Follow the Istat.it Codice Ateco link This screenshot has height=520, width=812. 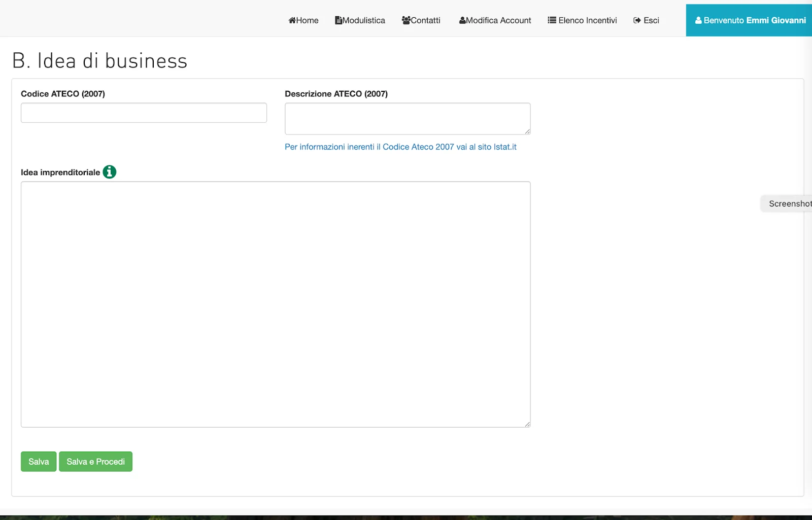[x=400, y=147]
